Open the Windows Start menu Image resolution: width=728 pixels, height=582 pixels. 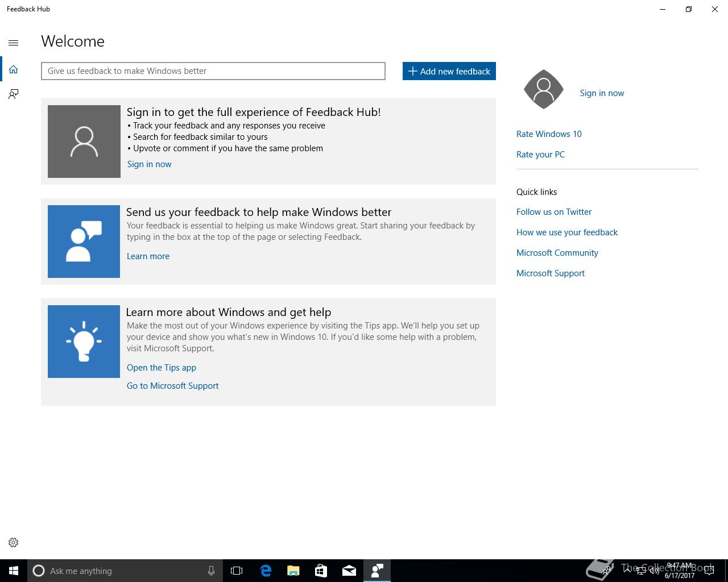tap(14, 571)
